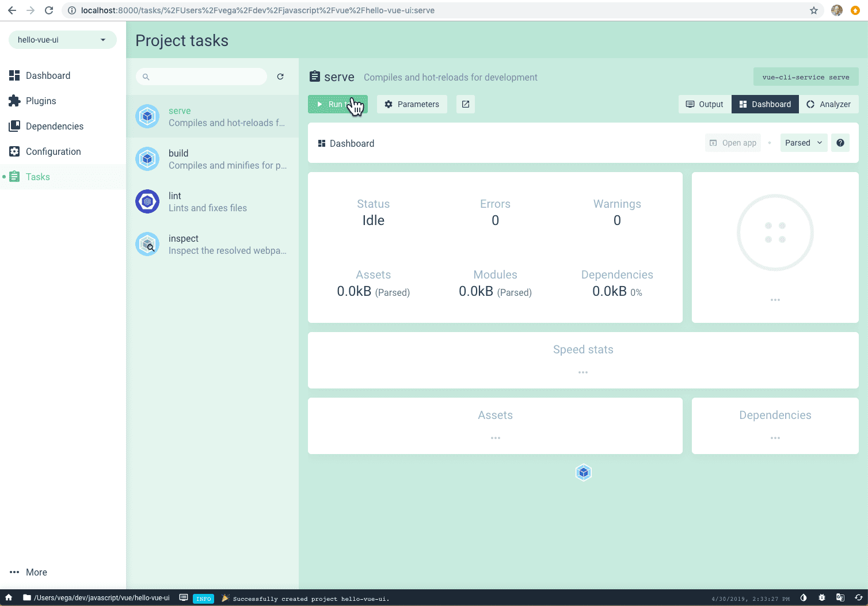The image size is (868, 606).
Task: Select the Dashboard view tab in the task toolbar
Action: point(765,104)
